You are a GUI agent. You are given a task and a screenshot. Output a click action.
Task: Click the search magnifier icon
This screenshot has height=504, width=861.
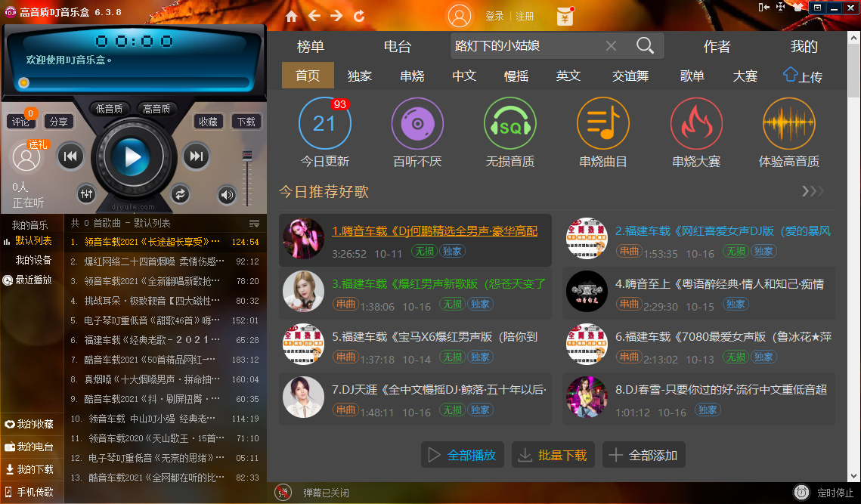coord(646,45)
